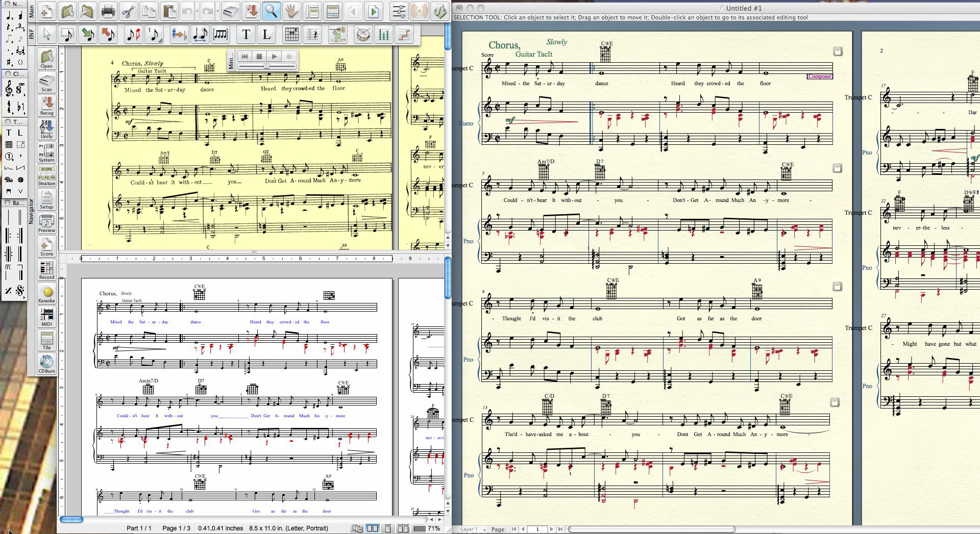Open the mixer sliders icon

(398, 11)
